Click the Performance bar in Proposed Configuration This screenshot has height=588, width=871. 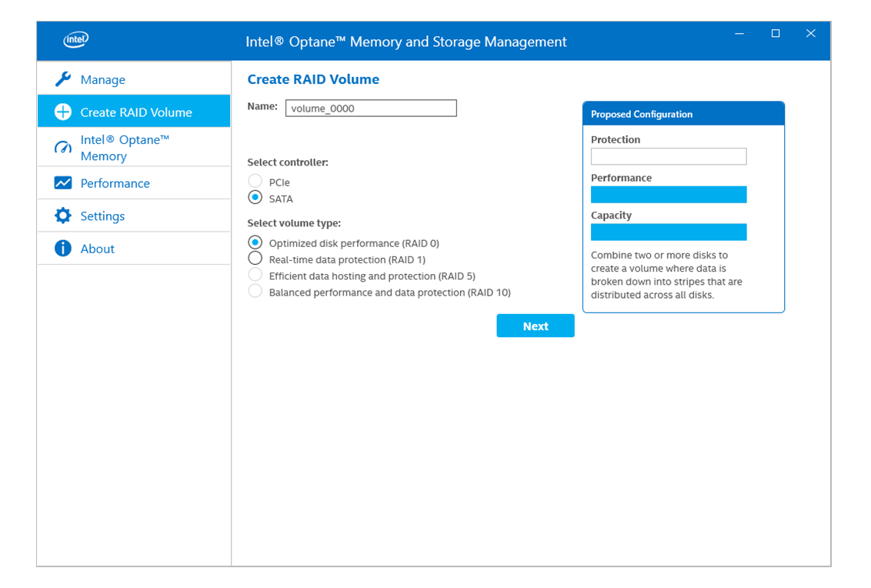(669, 195)
